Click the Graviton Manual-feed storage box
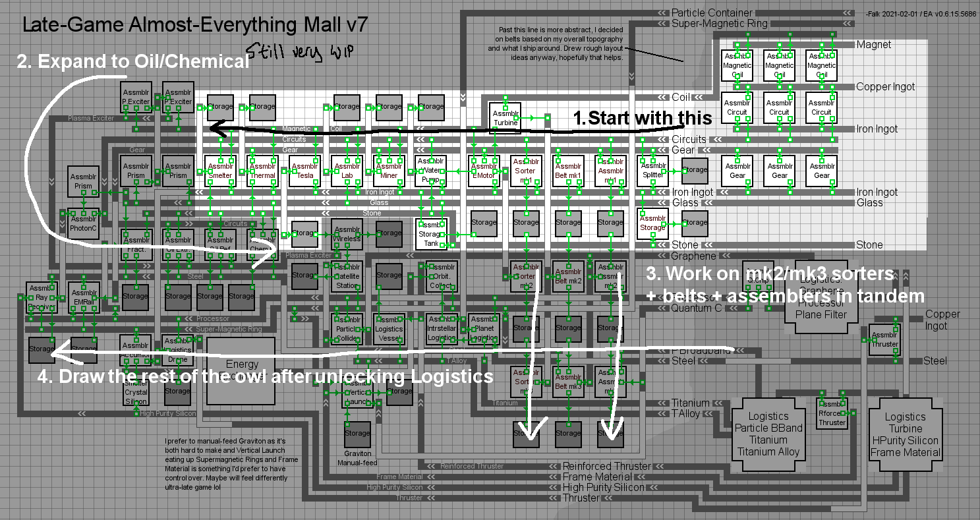This screenshot has width=980, height=520. point(357,434)
